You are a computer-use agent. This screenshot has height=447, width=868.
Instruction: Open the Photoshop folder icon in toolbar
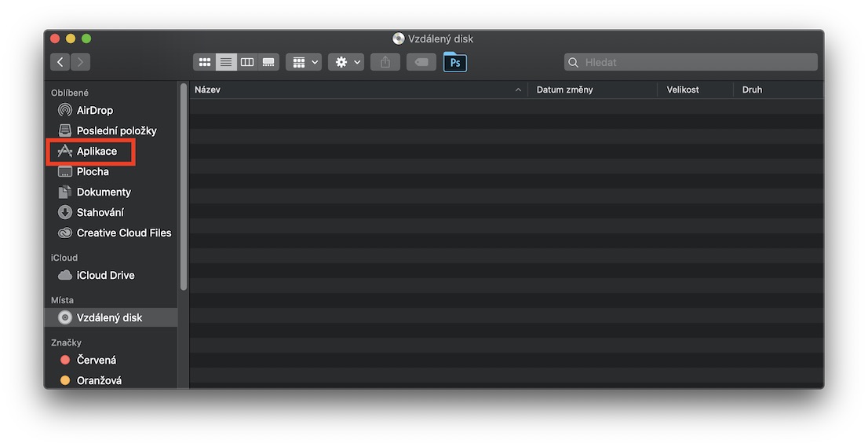click(x=455, y=62)
